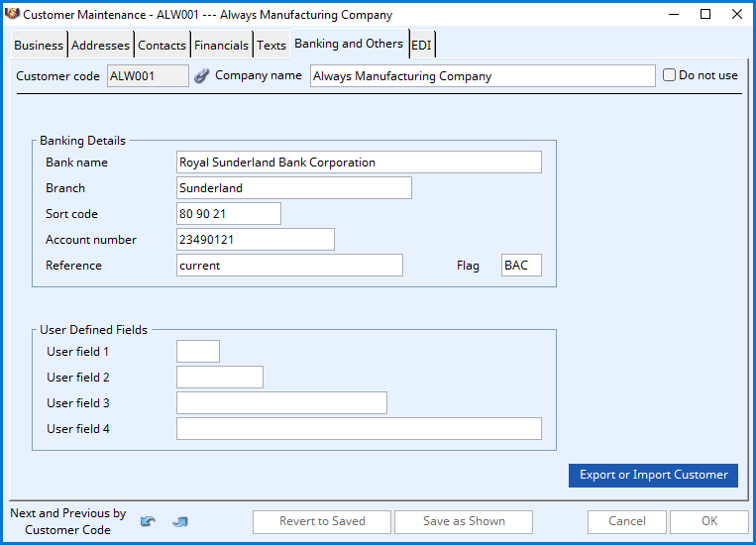
Task: Click the Bank name field
Action: (x=360, y=163)
